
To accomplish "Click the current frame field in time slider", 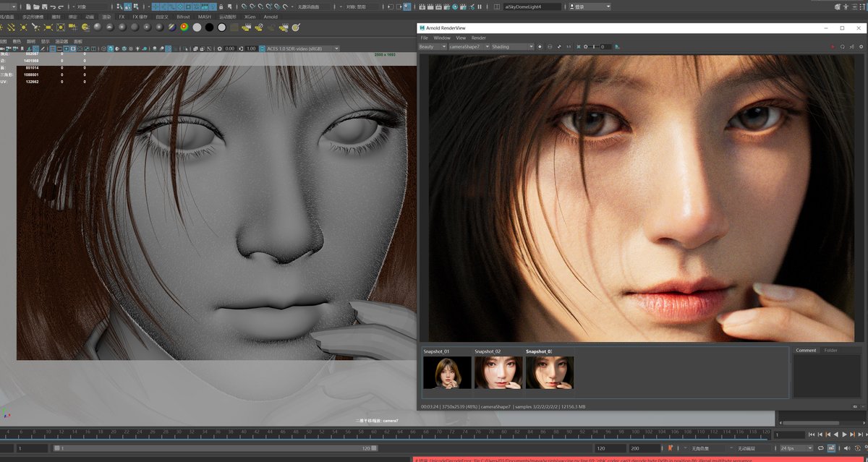I will point(789,435).
